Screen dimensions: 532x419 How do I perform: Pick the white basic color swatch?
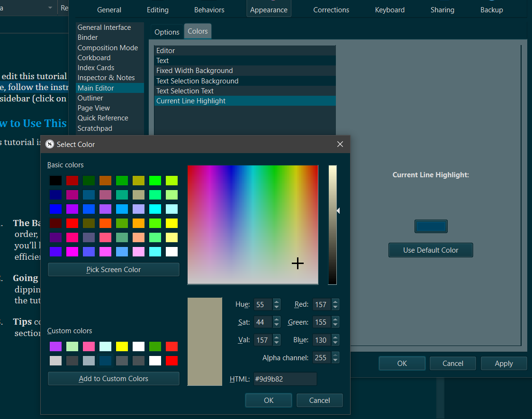point(171,252)
